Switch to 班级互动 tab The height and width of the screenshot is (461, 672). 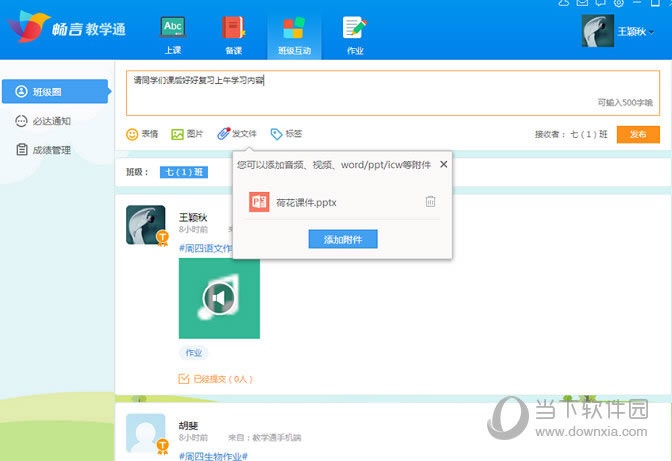pyautogui.click(x=293, y=34)
